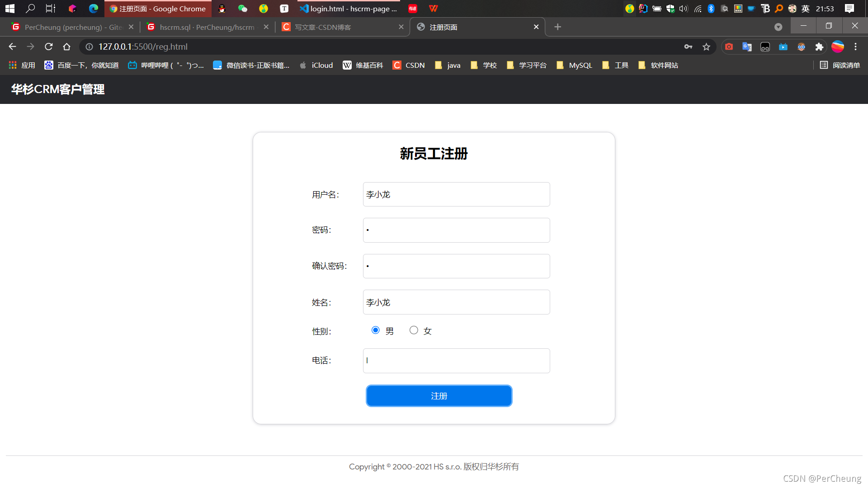
Task: Click the blue 注册 submit button
Action: (439, 396)
